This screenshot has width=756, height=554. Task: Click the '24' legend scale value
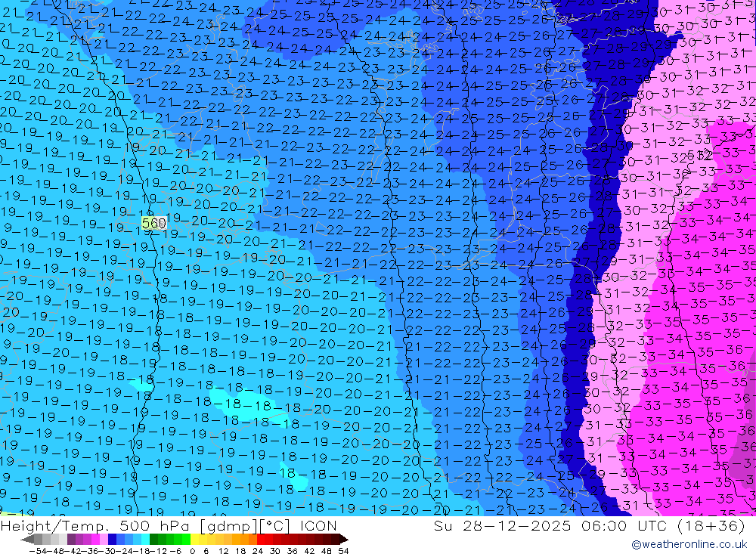(258, 551)
